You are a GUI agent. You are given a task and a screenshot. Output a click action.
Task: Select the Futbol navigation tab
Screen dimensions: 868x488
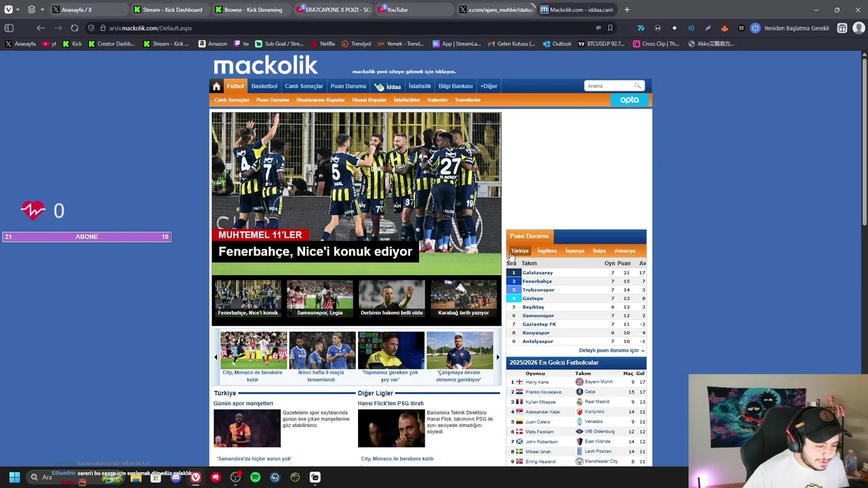point(235,86)
